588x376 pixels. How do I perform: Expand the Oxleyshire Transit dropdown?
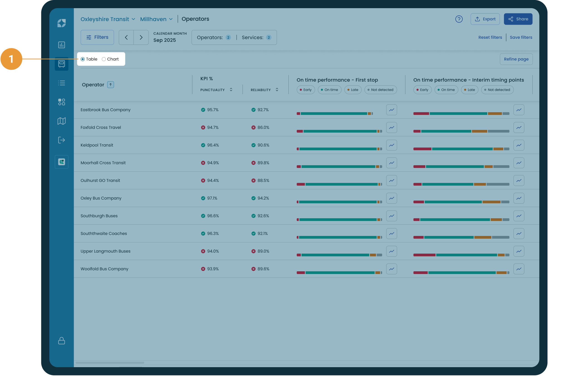pyautogui.click(x=108, y=19)
